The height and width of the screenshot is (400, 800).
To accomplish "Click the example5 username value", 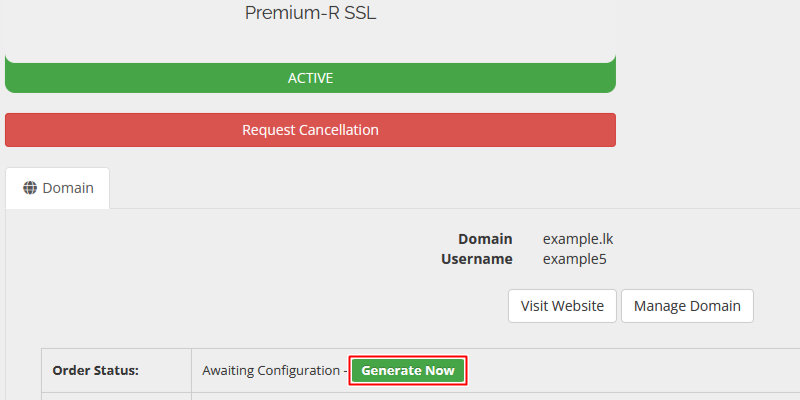I will [x=574, y=259].
